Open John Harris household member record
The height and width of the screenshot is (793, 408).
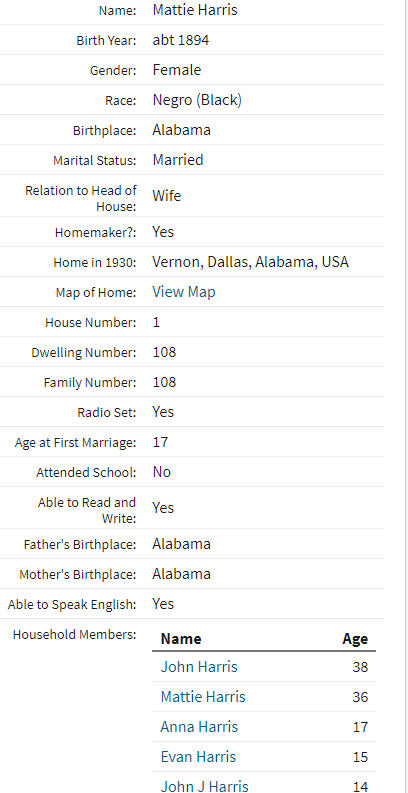[199, 667]
